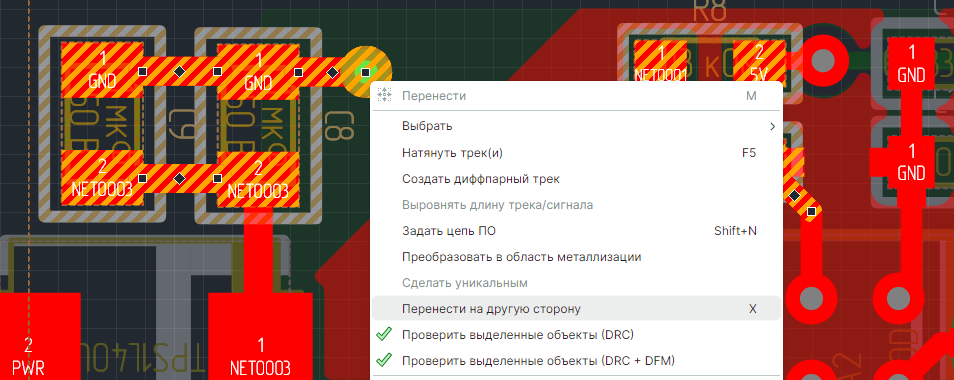Choose Задать цепь ПО
Screen dimensions: 954x380
576,231
